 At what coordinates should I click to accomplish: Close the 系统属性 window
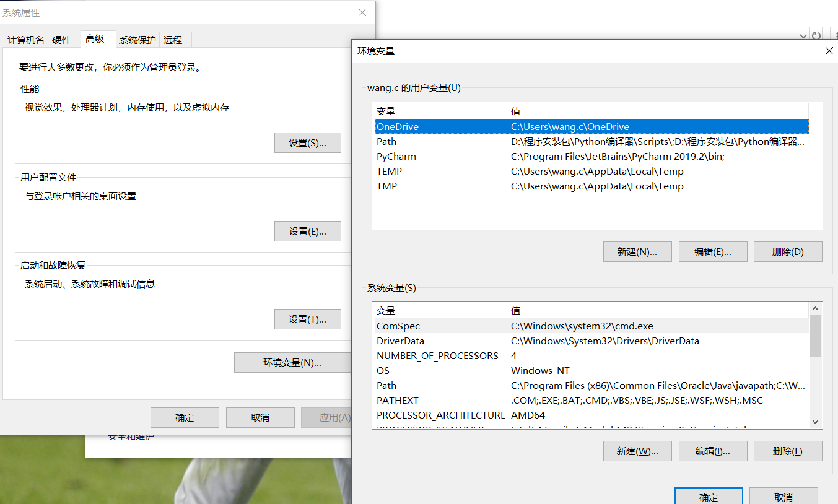tap(362, 12)
